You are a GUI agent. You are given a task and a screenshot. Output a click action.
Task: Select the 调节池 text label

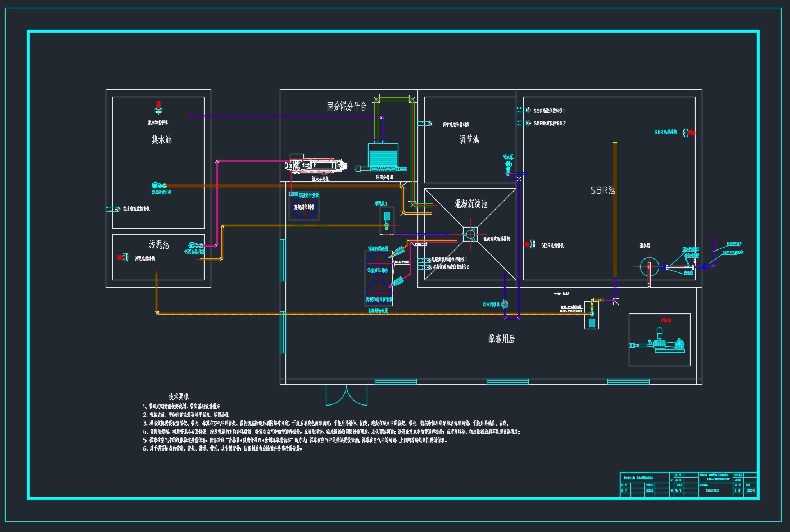[x=469, y=139]
